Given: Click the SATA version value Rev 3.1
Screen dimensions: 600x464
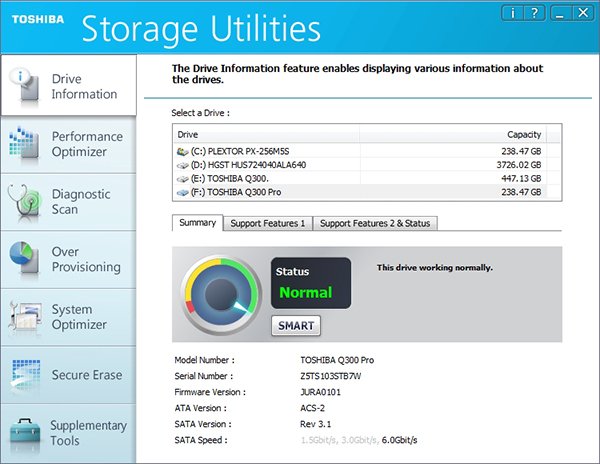Looking at the screenshot, I should tap(316, 424).
